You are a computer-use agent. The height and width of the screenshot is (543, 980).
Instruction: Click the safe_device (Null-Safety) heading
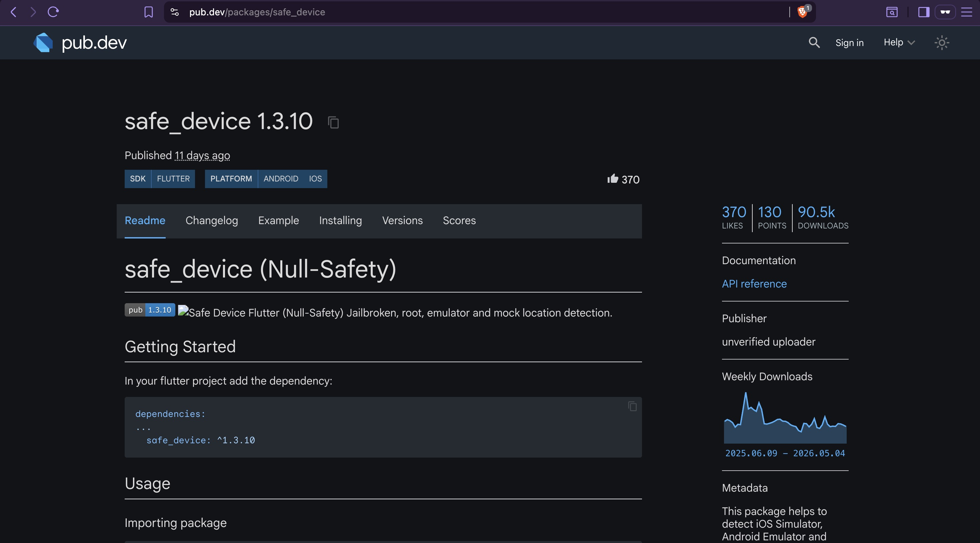click(261, 269)
